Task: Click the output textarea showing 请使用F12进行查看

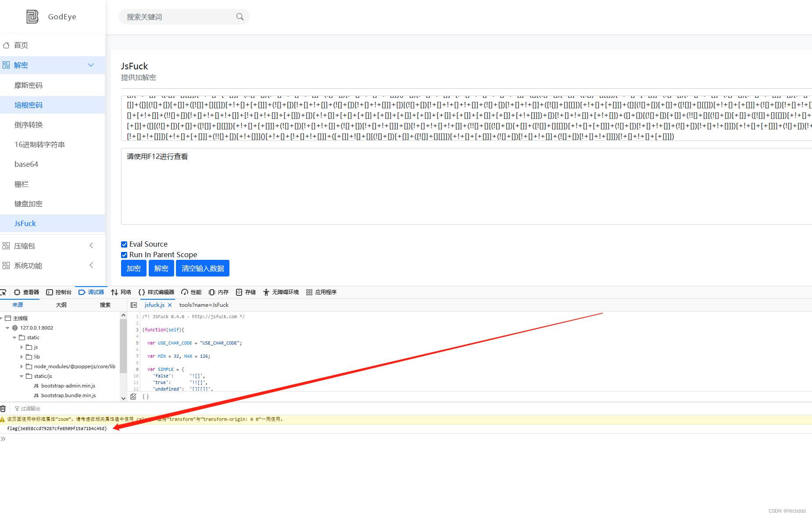Action: (x=466, y=186)
